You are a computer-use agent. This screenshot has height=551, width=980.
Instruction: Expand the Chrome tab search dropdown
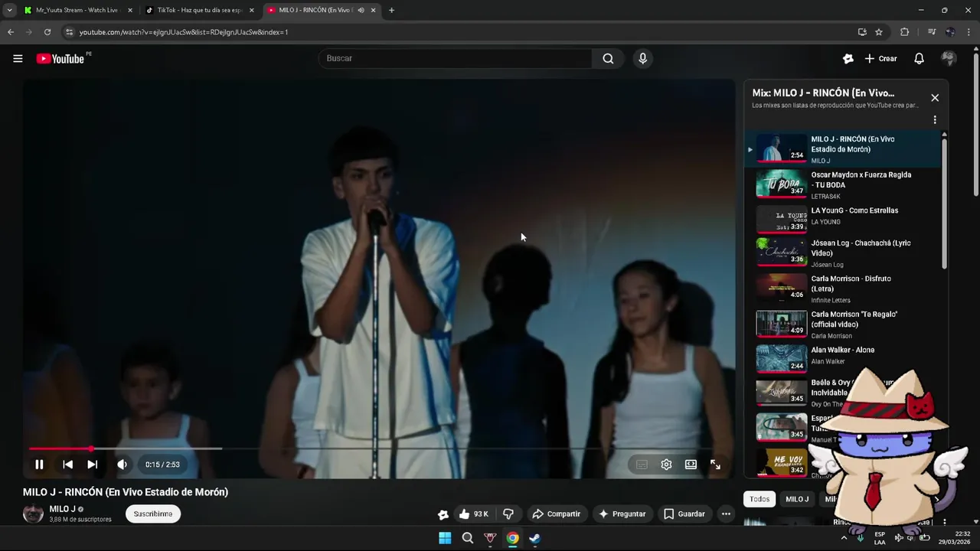(9, 10)
